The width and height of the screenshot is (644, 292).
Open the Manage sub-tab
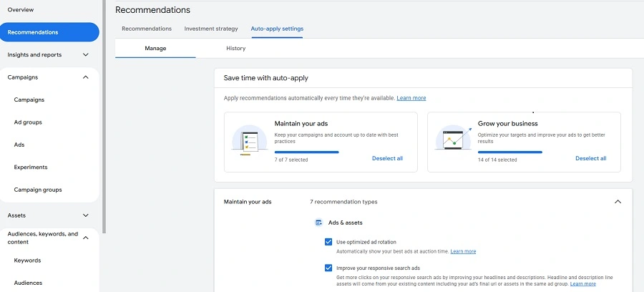click(155, 49)
